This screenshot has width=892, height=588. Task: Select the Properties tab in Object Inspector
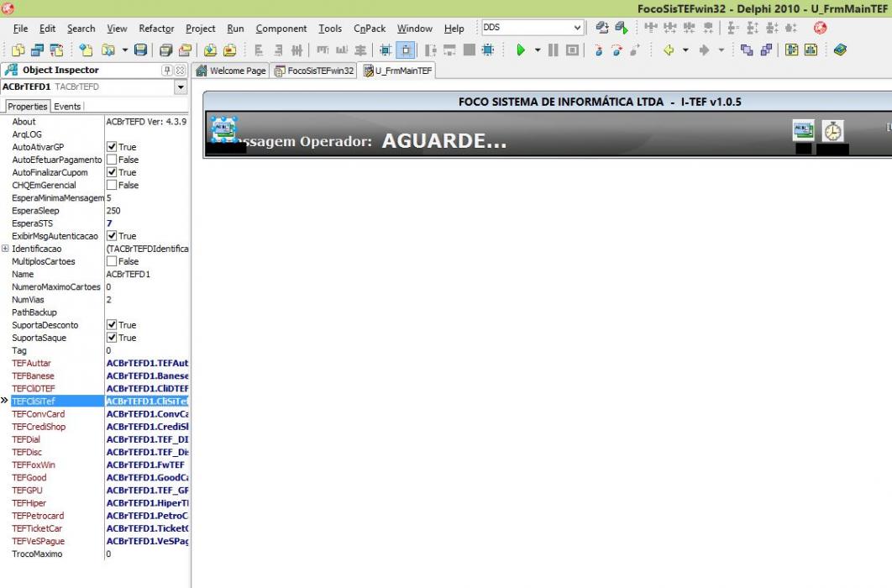coord(28,107)
